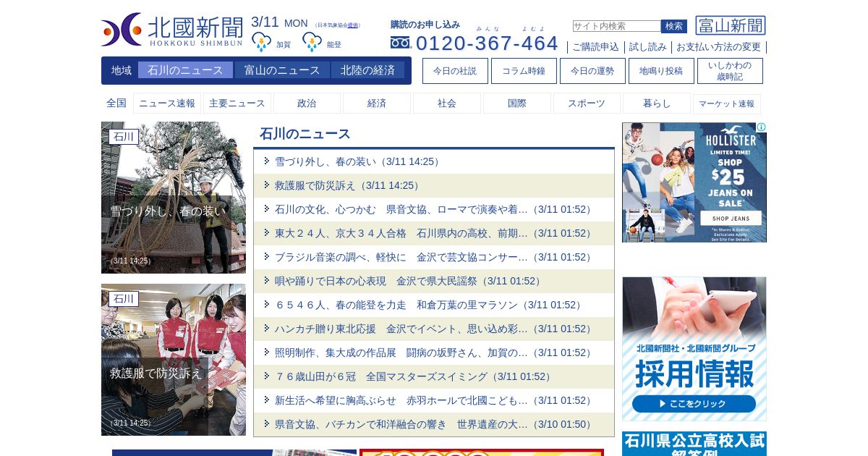Go to 暮らし menu item
The width and height of the screenshot is (868, 456).
[x=657, y=104]
